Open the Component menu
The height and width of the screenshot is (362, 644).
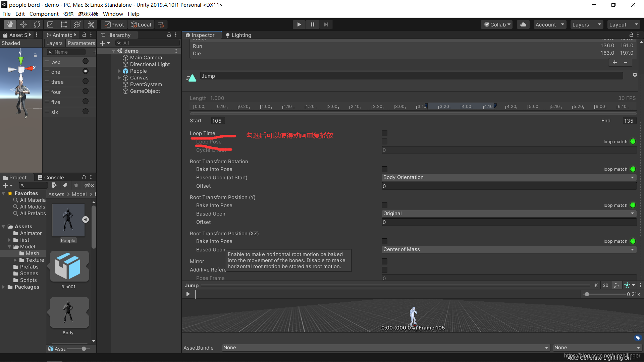pos(44,14)
